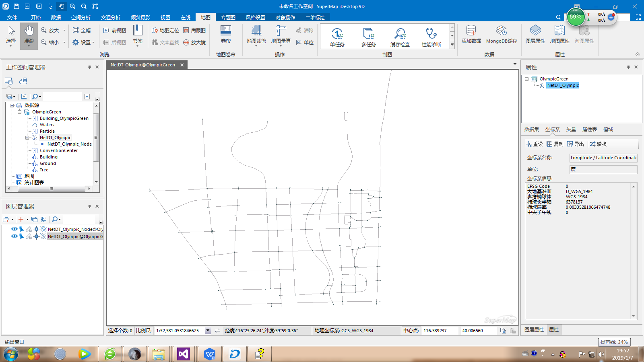Switch to the 属性表 tab in properties panel
Screen dimensions: 644x362
[x=590, y=130]
